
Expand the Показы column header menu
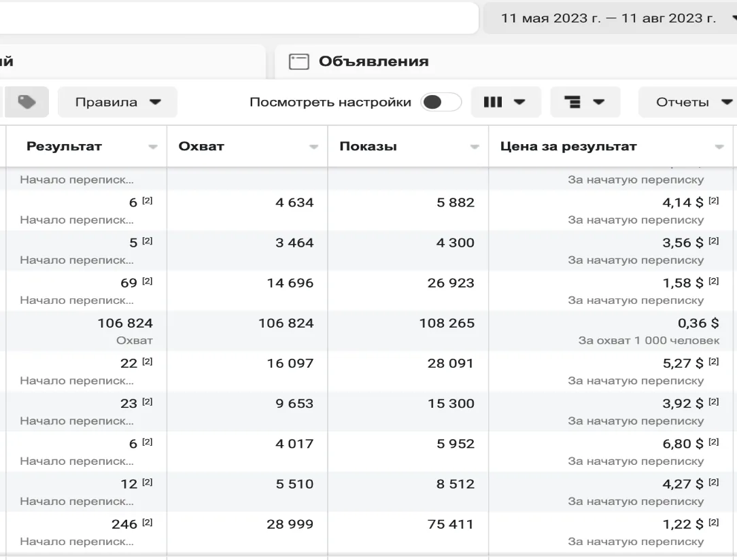[x=475, y=147]
